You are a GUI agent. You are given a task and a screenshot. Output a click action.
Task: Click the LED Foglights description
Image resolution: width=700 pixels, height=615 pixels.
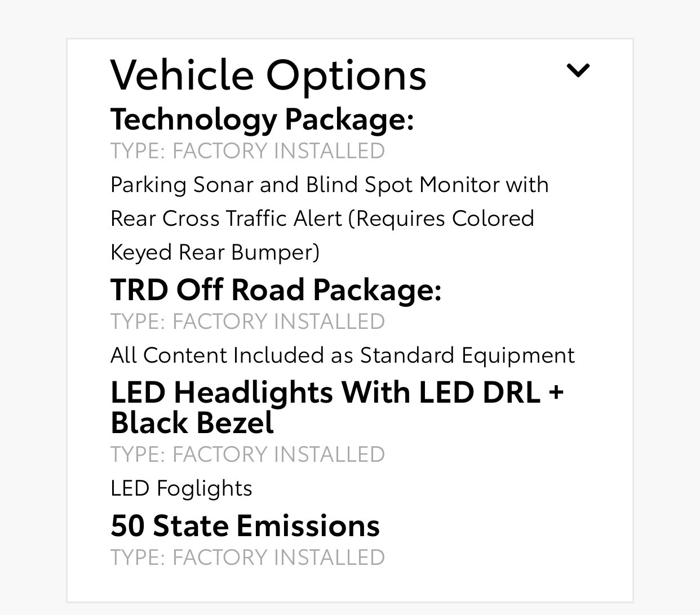click(181, 488)
